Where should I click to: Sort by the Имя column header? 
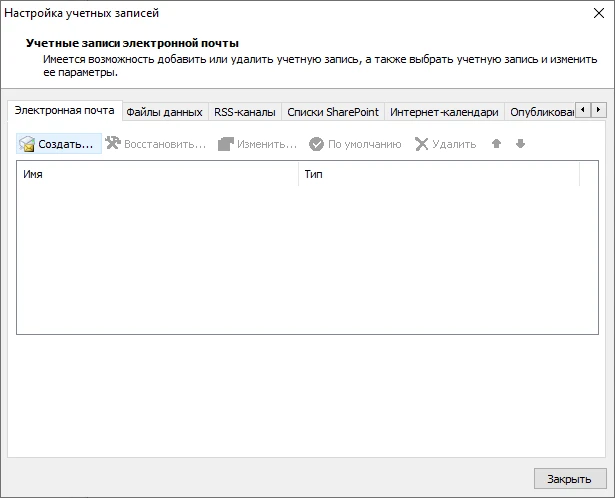coord(157,174)
